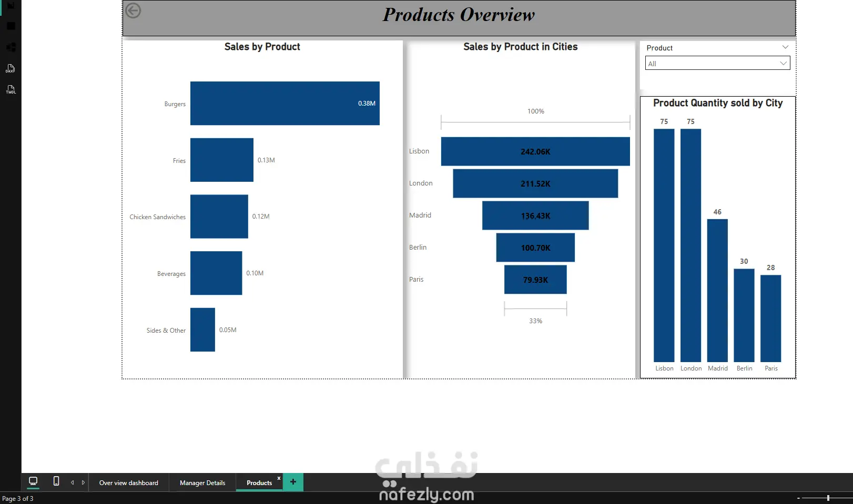Open the TMDL view icon
Viewport: 853px width, 504px height.
11,89
